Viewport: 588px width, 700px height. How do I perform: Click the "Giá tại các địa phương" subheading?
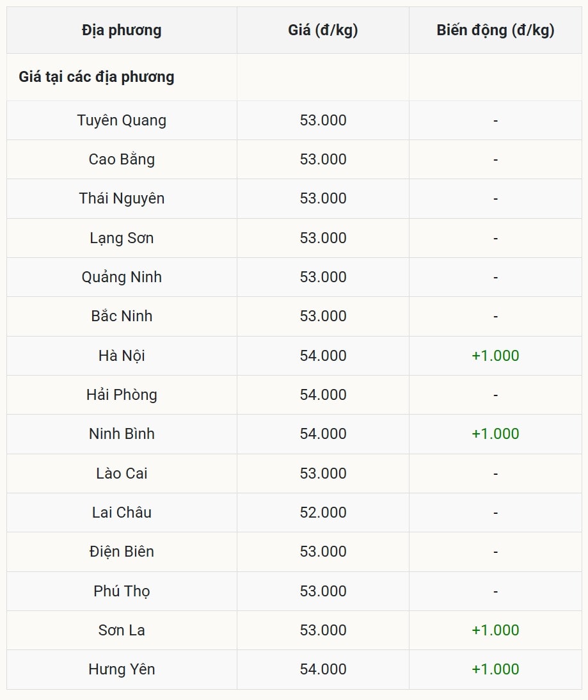tap(97, 77)
